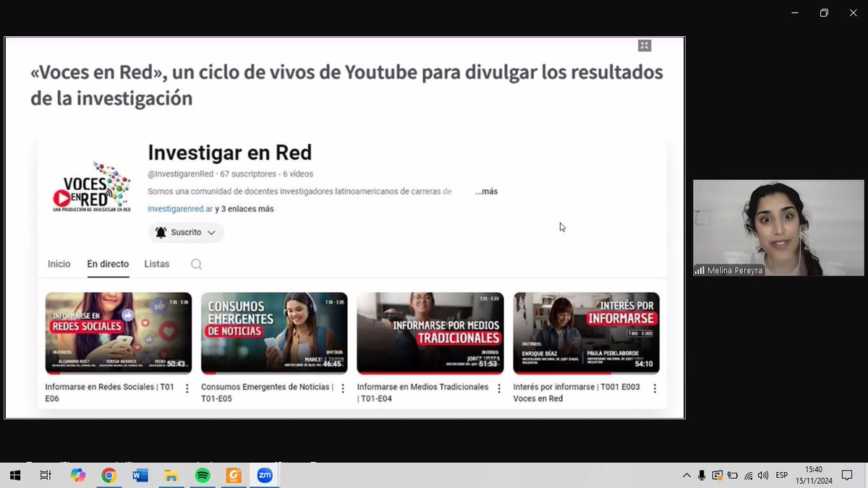Click the Melina Pereyra name label
The height and width of the screenshot is (488, 868).
click(x=734, y=270)
